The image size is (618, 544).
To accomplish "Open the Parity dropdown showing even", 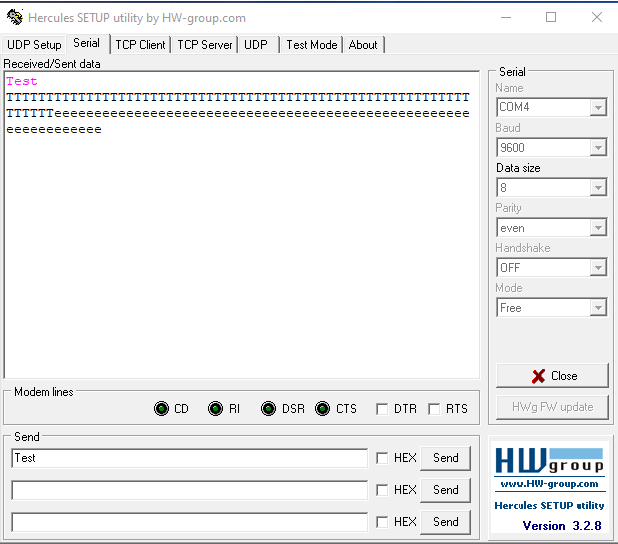I will pyautogui.click(x=598, y=228).
